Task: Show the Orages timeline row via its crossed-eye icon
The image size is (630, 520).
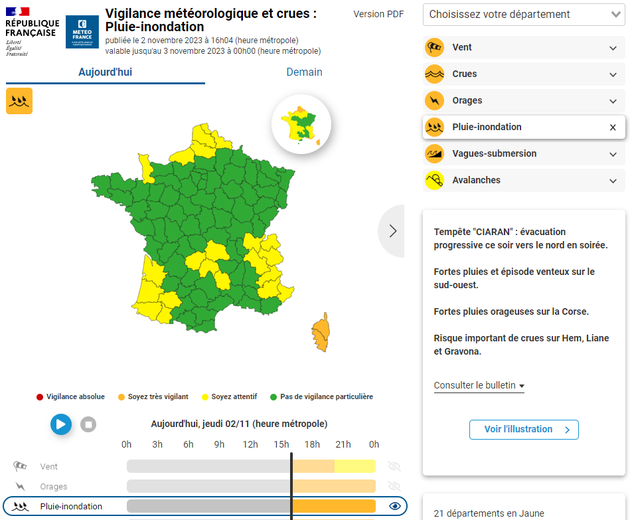Action: point(395,486)
